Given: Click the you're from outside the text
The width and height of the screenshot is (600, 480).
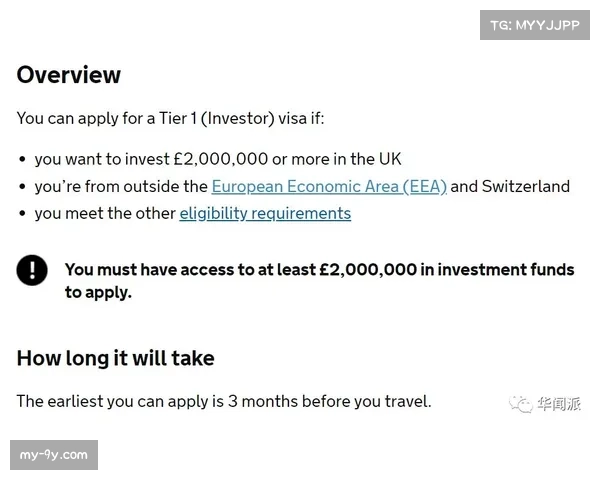Looking at the screenshot, I should (x=121, y=186).
